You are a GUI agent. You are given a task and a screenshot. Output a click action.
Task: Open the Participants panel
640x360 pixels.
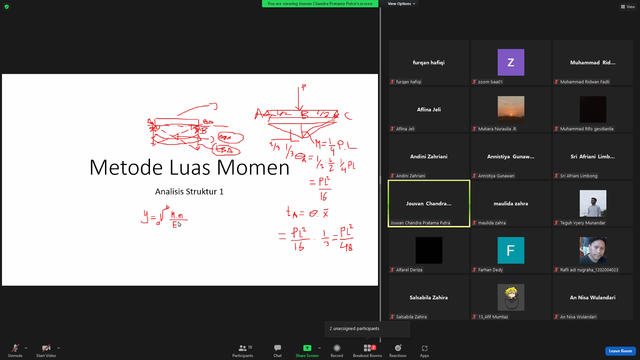click(243, 350)
